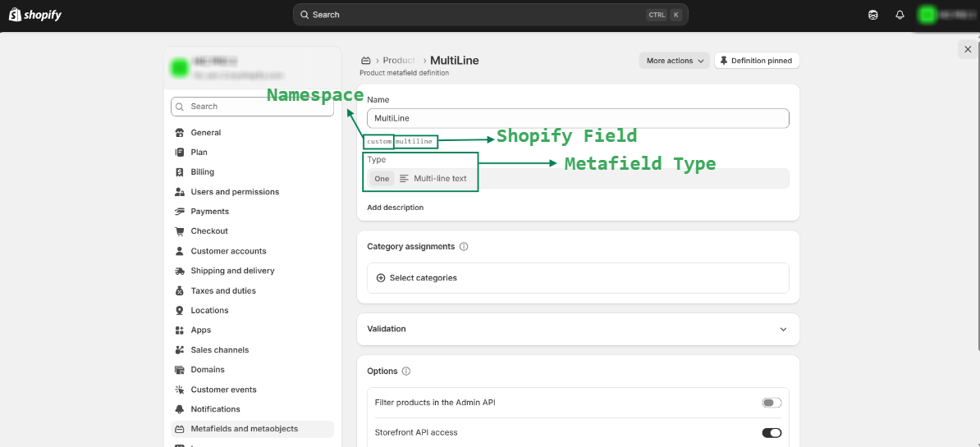Click the Add description link

click(x=396, y=208)
